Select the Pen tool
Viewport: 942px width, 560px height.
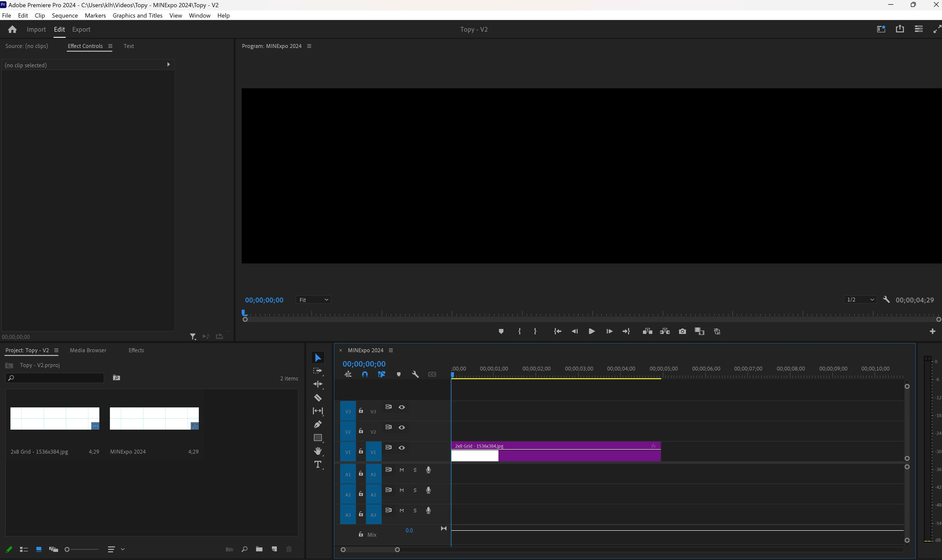(x=318, y=424)
